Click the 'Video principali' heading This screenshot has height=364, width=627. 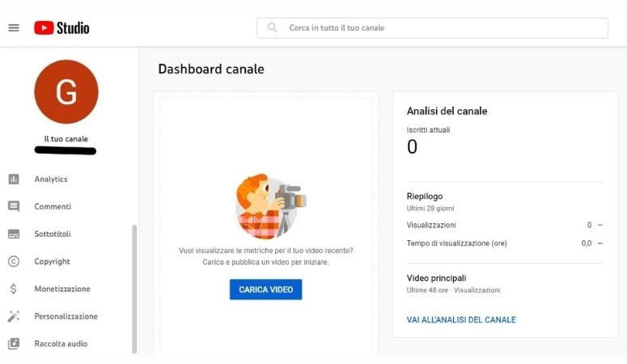pyautogui.click(x=436, y=278)
